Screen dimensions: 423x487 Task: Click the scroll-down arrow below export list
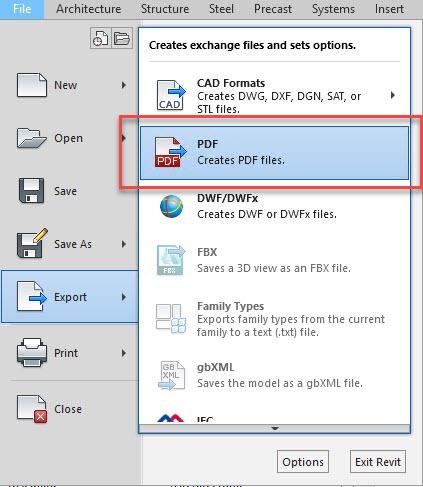click(x=275, y=429)
